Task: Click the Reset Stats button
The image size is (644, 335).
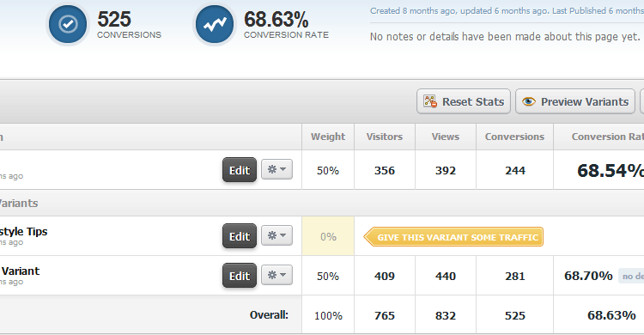Action: coord(464,101)
